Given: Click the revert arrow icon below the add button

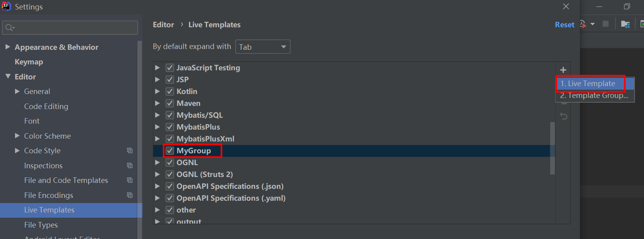Looking at the screenshot, I should (564, 116).
